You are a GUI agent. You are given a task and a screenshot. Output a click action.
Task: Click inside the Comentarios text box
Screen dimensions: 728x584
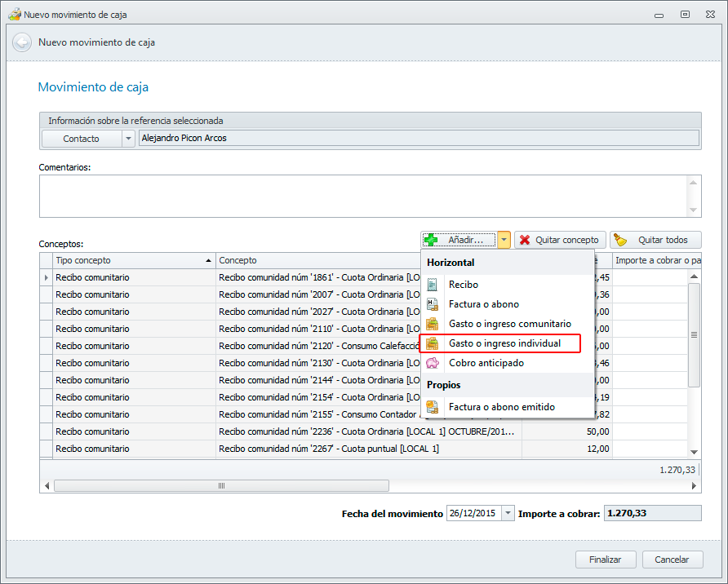(x=363, y=197)
